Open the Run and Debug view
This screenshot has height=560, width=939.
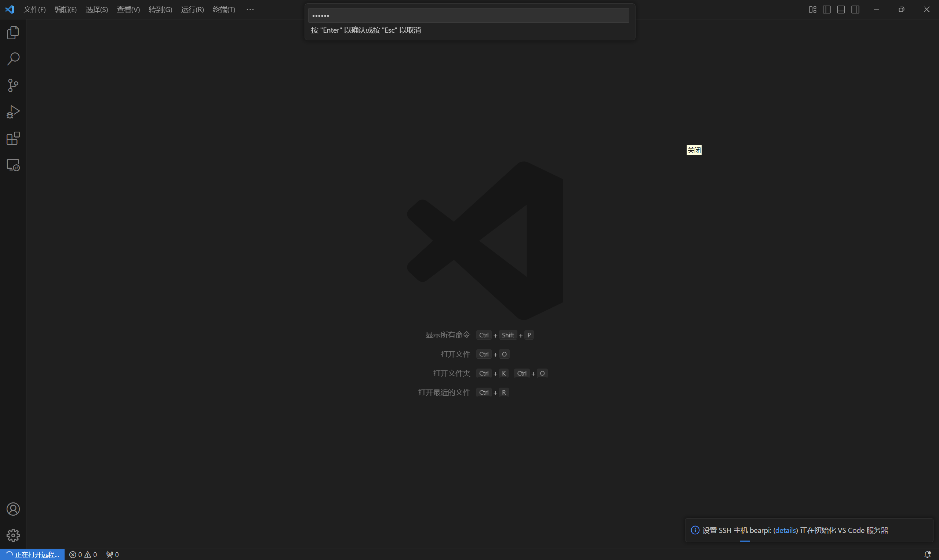[13, 112]
